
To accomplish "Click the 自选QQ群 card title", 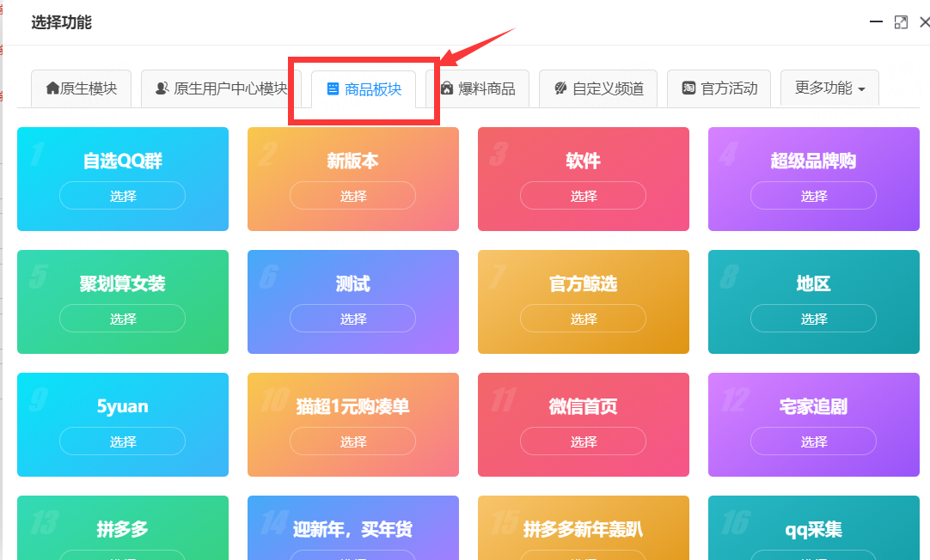I will [x=122, y=161].
